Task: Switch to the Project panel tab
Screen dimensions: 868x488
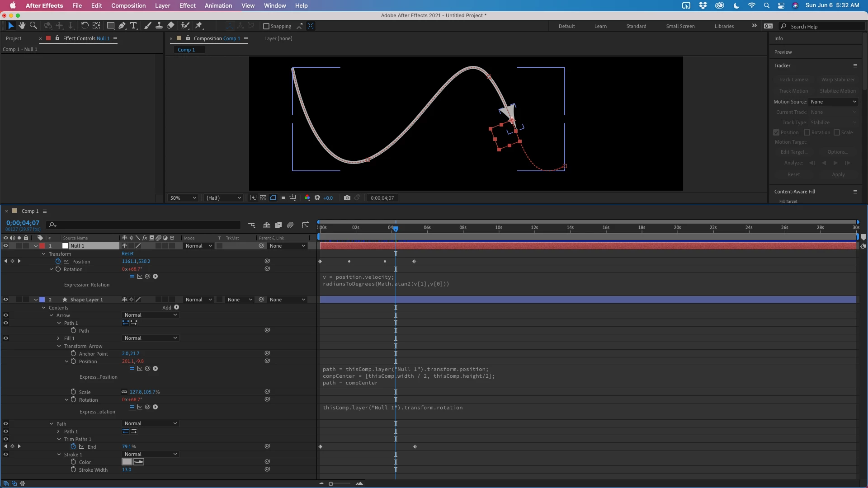Action: [x=14, y=38]
